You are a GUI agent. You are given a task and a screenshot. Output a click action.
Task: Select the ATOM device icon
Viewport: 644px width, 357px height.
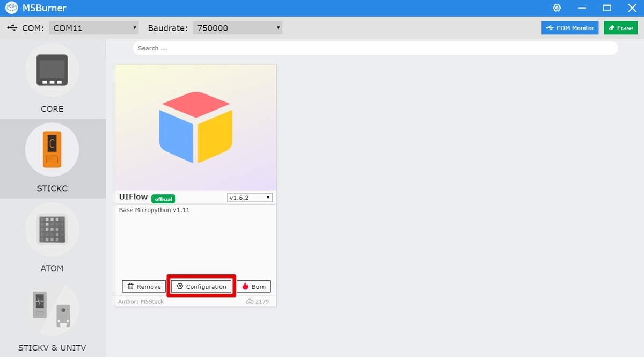[x=52, y=229]
